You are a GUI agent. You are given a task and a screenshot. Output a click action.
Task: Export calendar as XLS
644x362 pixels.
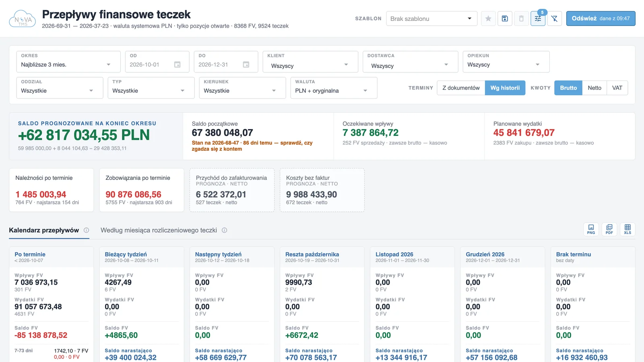pyautogui.click(x=627, y=229)
